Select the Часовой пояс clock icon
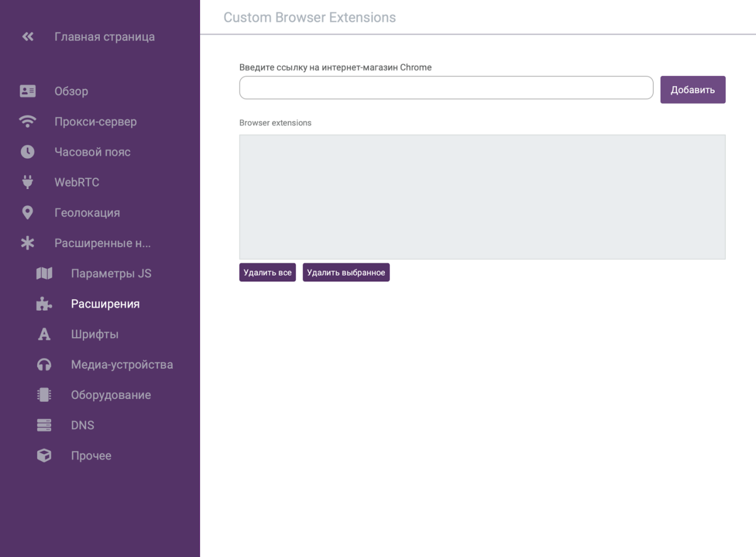Image resolution: width=756 pixels, height=557 pixels. (x=27, y=151)
